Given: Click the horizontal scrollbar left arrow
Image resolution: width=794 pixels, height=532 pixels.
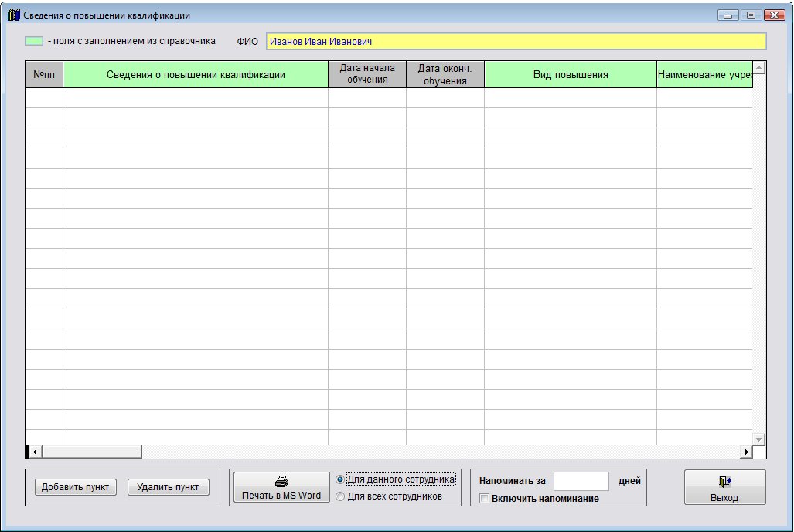Looking at the screenshot, I should point(35,452).
